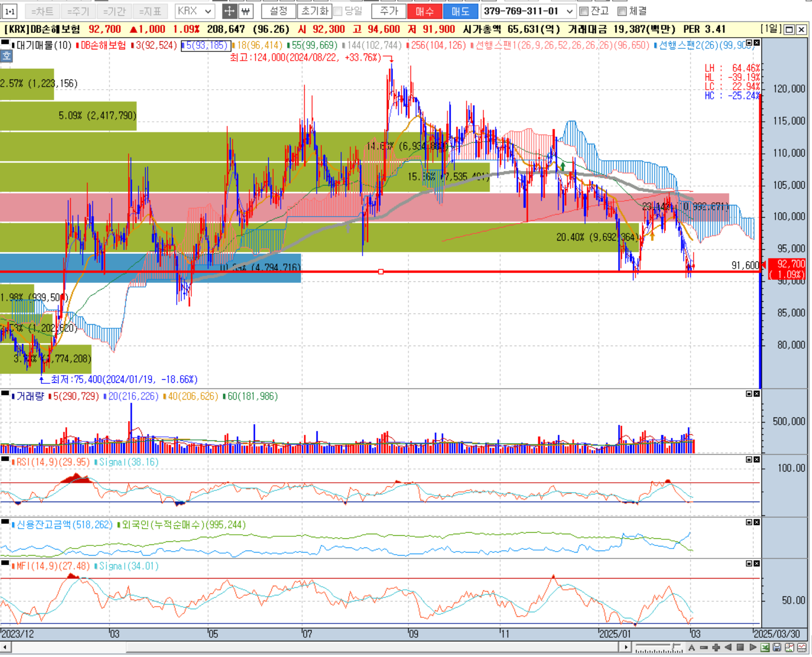Click the 5-day moving average legend label
Screen dimensions: 812x657
205,45
